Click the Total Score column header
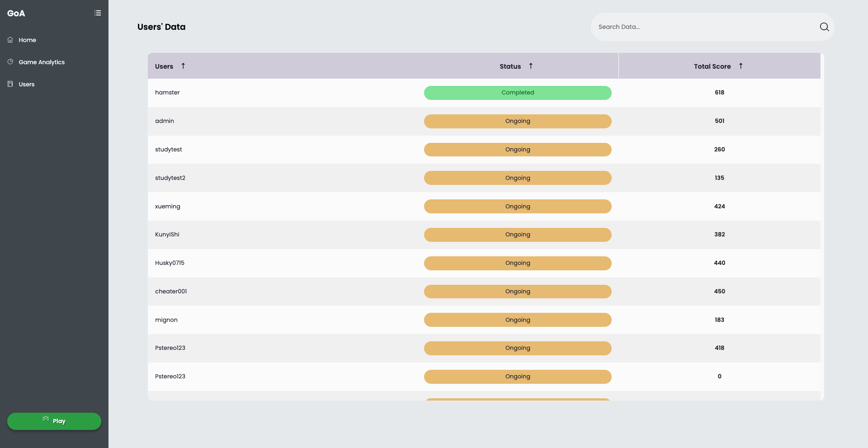Screen dimensions: 868x448 (x=712, y=66)
